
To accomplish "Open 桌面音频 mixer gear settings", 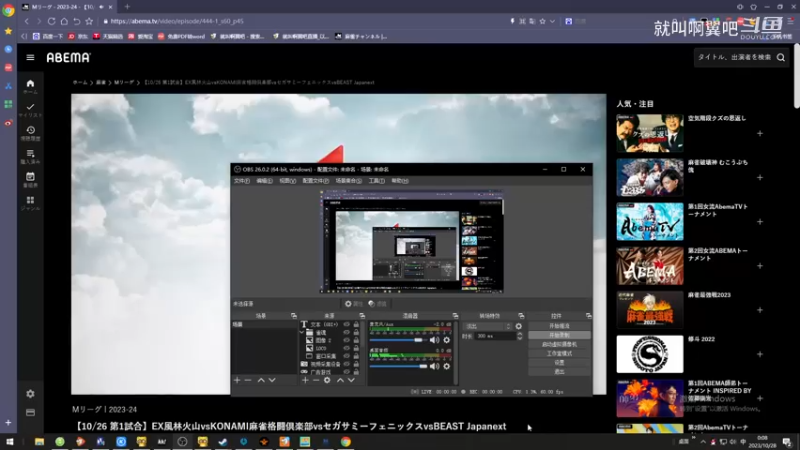I will pyautogui.click(x=446, y=366).
